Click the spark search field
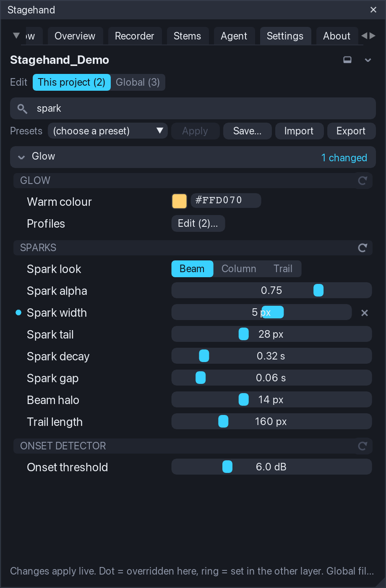Viewport: 386px width, 588px height. 193,108
